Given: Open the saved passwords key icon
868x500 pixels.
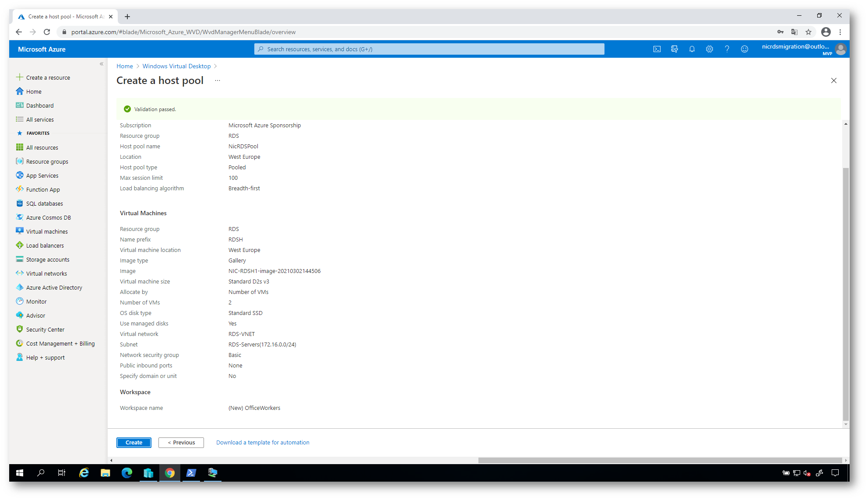Looking at the screenshot, I should tap(780, 32).
